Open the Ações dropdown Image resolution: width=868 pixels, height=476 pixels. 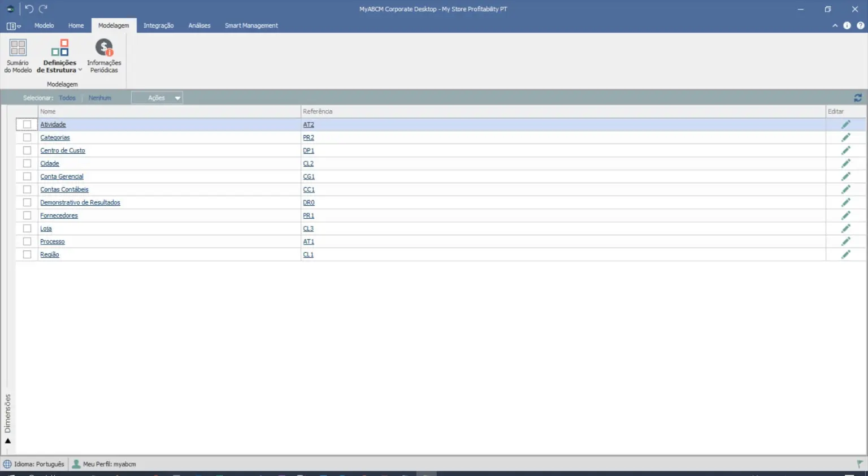pyautogui.click(x=157, y=98)
